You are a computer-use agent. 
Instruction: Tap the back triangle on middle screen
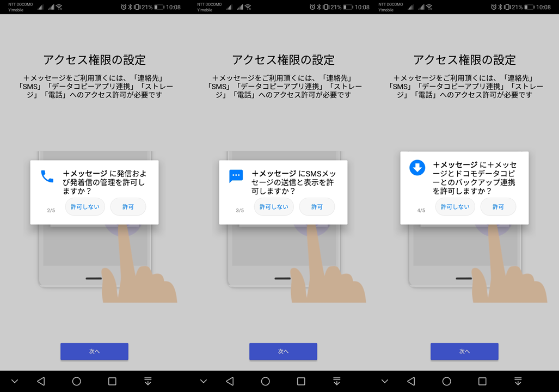230,381
